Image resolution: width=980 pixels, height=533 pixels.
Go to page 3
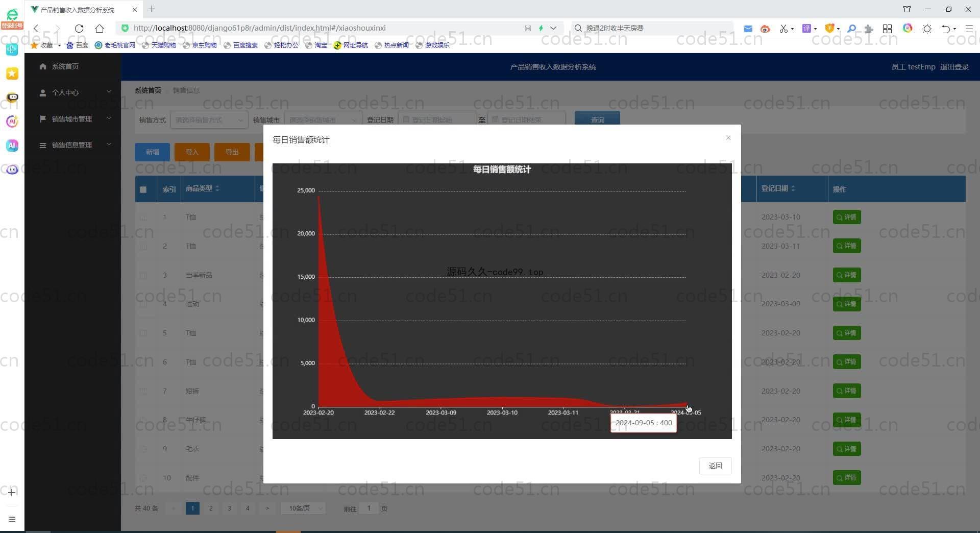pyautogui.click(x=229, y=508)
